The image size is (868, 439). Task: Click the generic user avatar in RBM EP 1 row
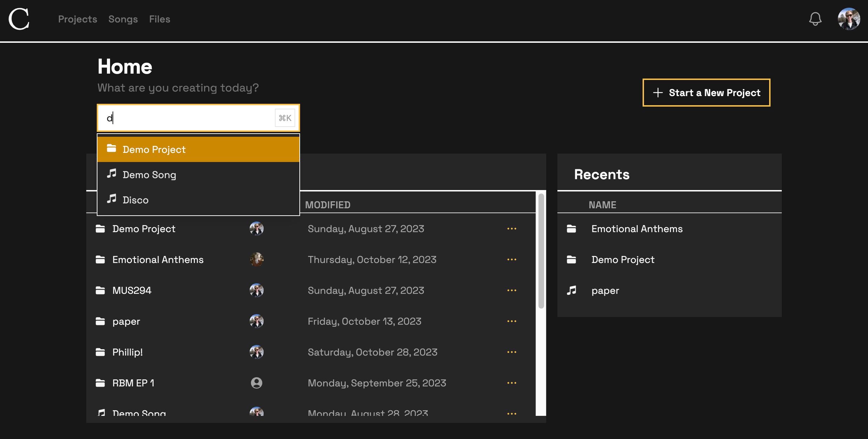(x=257, y=383)
